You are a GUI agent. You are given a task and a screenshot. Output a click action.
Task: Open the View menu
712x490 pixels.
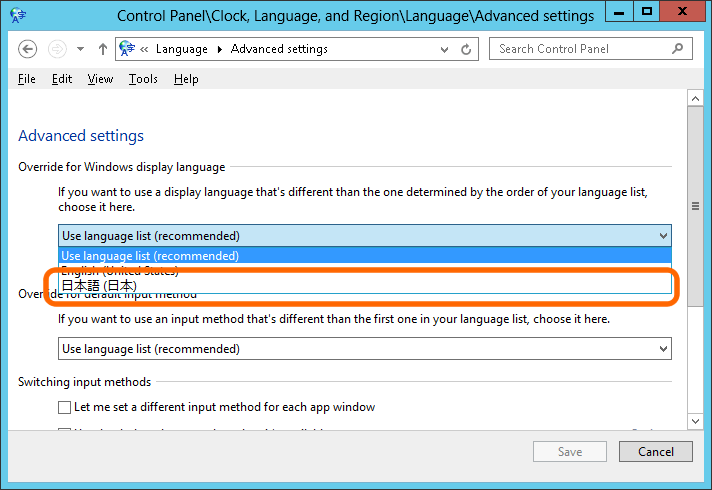point(100,79)
